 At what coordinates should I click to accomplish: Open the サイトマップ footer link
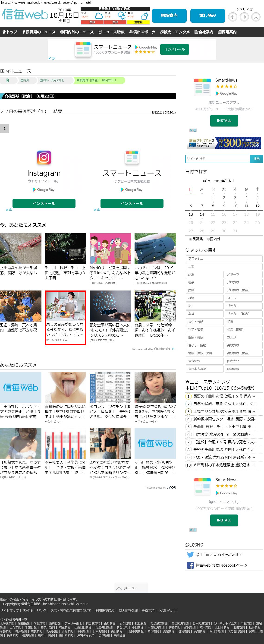(x=9, y=610)
